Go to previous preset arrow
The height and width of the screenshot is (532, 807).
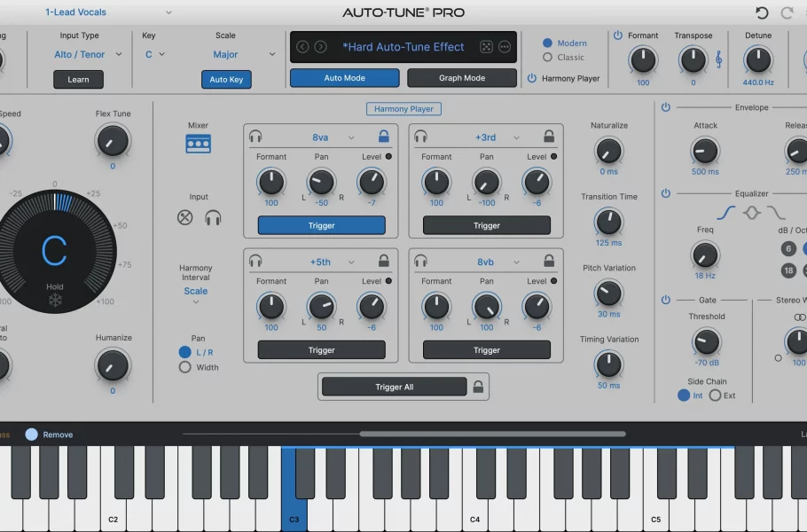coord(302,47)
